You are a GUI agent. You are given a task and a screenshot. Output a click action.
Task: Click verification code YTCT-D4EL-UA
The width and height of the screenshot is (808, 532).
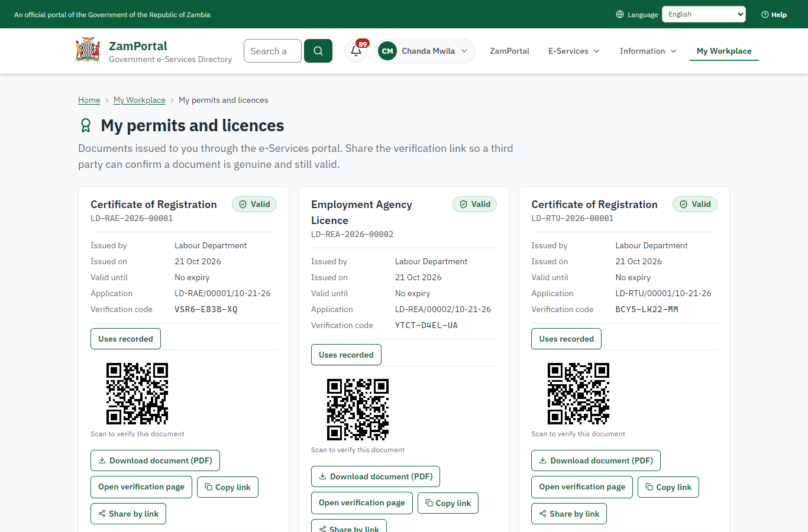(x=426, y=325)
